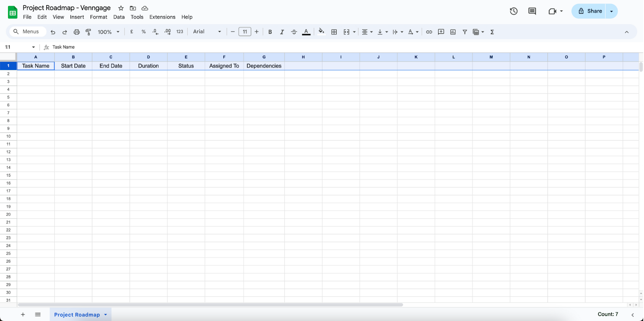Open the horizontal align dropdown
Viewport: 644px width, 321px height.
pyautogui.click(x=367, y=32)
